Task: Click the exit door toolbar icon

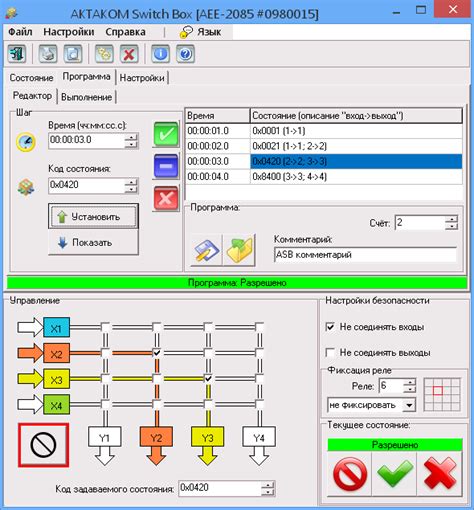Action: click(x=17, y=54)
